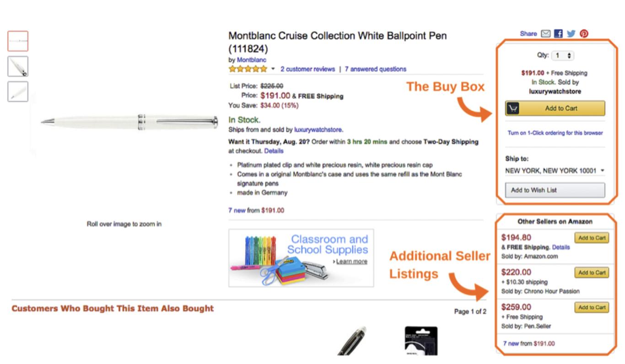Select the second pen thumbnail image
Image resolution: width=625 pixels, height=364 pixels.
pos(18,66)
